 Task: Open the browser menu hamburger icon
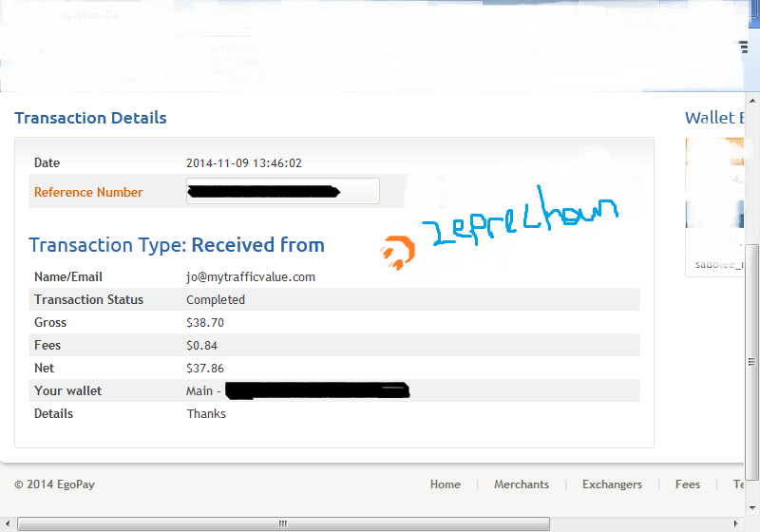744,47
